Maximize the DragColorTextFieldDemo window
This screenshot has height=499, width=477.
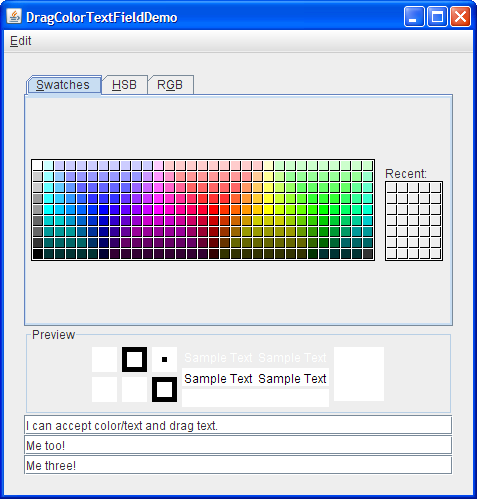click(x=437, y=16)
